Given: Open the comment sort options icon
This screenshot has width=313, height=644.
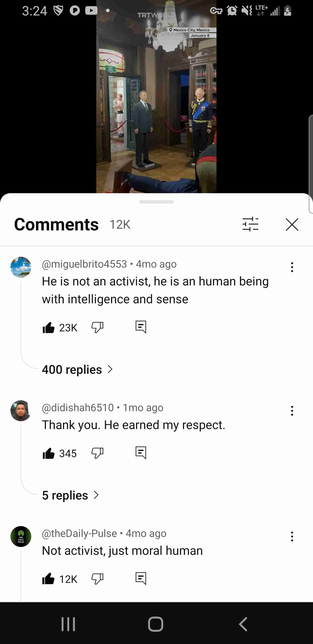Looking at the screenshot, I should (250, 224).
